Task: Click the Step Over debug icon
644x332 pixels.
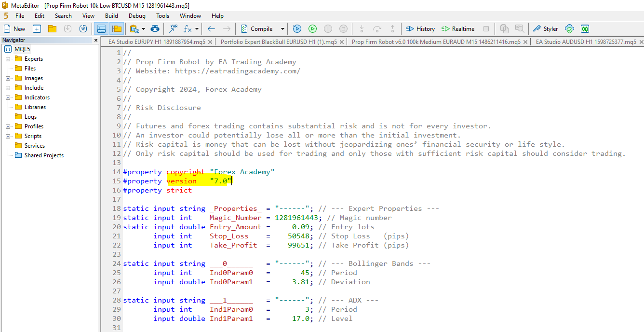Action: click(377, 29)
